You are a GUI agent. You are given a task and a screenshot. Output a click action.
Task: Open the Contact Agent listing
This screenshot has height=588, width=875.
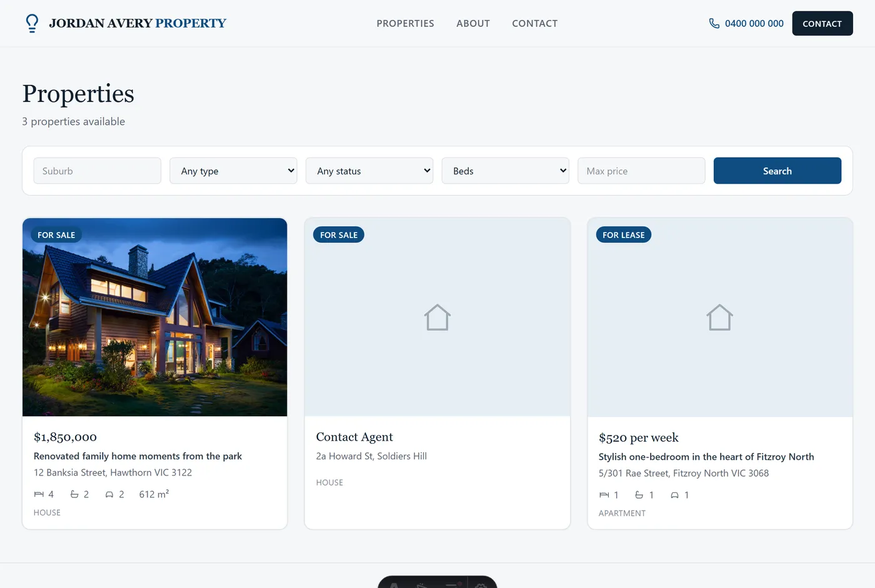pyautogui.click(x=354, y=437)
